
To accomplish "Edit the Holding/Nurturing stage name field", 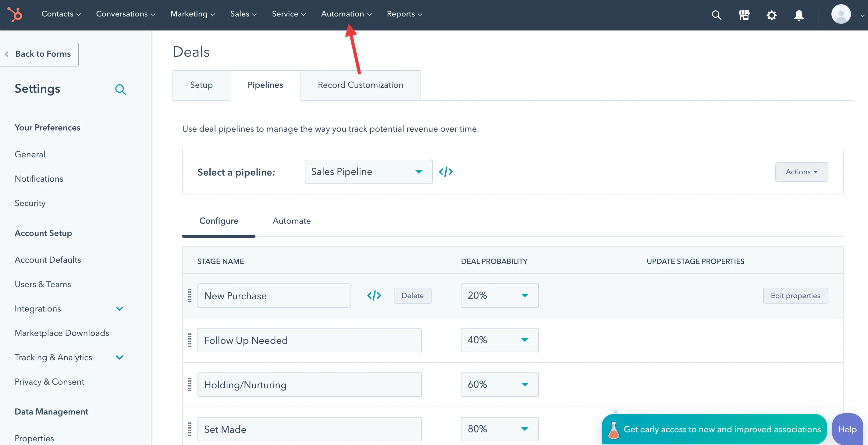I will 309,384.
